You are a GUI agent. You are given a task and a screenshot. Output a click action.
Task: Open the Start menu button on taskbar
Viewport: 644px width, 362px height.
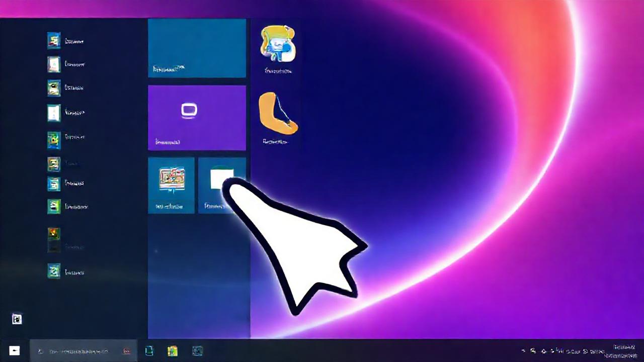tap(14, 350)
